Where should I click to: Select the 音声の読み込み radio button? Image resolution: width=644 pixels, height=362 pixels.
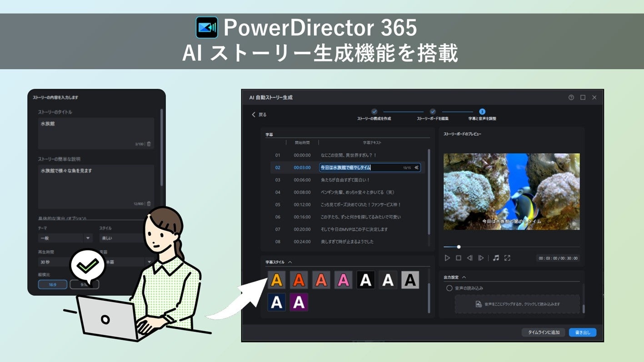(x=449, y=288)
